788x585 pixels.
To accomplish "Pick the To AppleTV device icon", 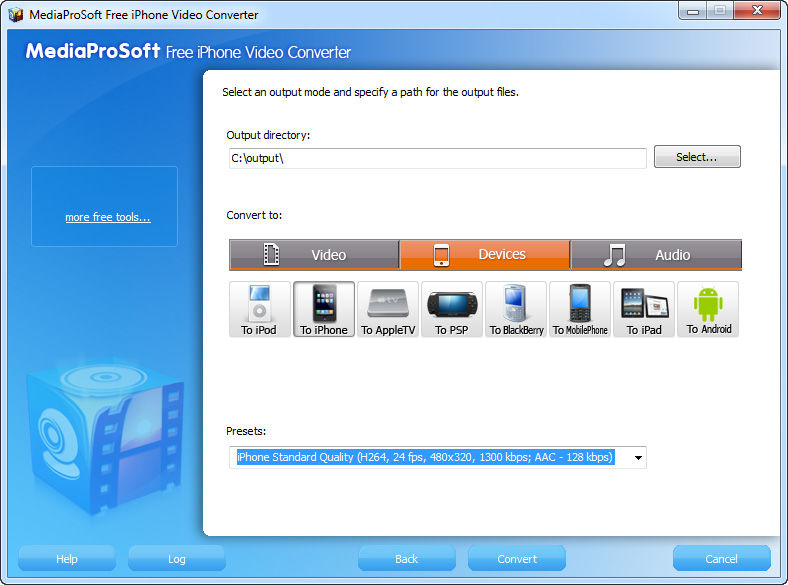I will (387, 309).
